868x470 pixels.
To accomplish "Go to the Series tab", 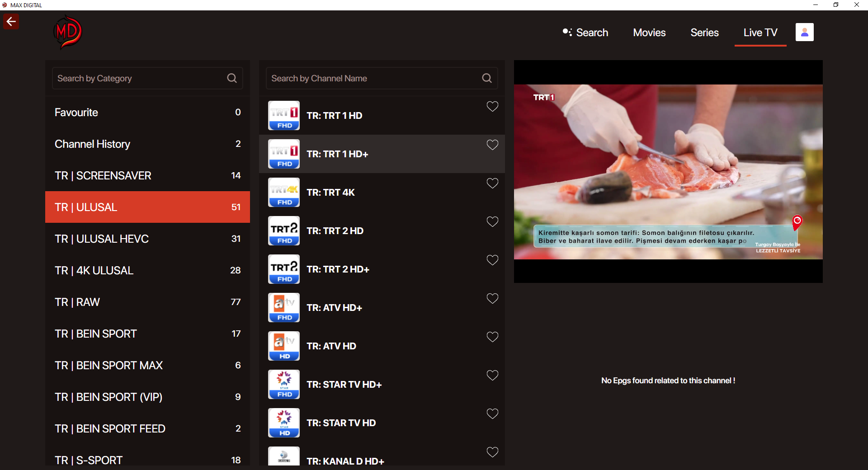I will [x=704, y=33].
